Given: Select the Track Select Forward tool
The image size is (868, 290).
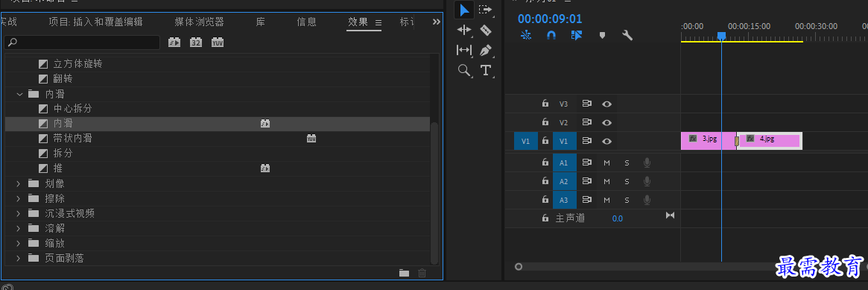Looking at the screenshot, I should (x=486, y=10).
